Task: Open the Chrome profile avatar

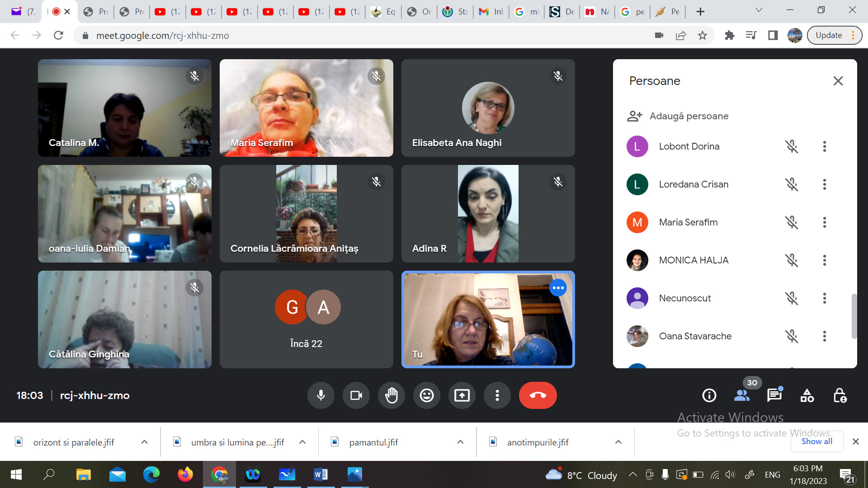Action: pos(795,35)
